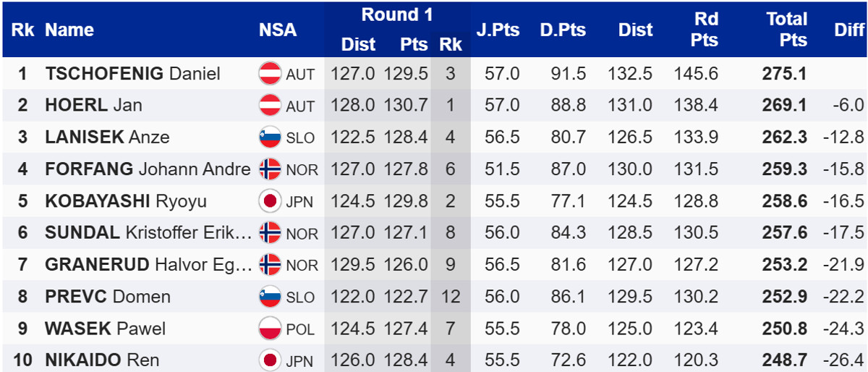Select total points 275.1 cell
Screen dimensions: 868x372
784,74
